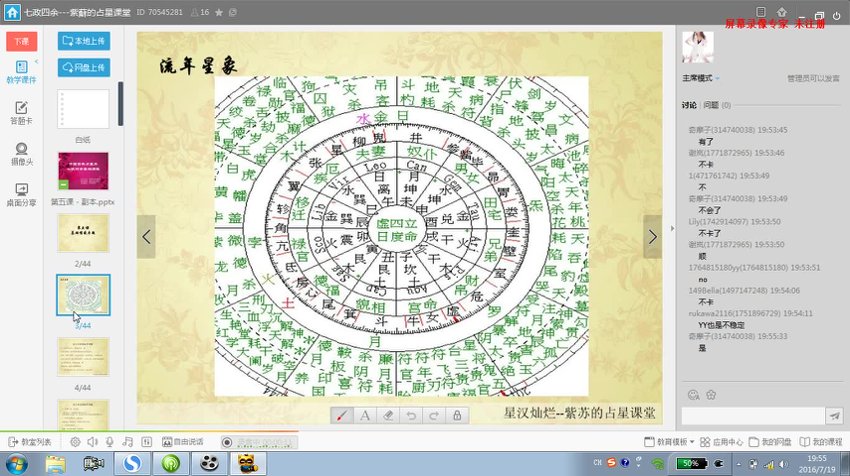Viewport: 850px width, 476px height.
Task: Select slide thumbnail 4/44
Action: 83,357
